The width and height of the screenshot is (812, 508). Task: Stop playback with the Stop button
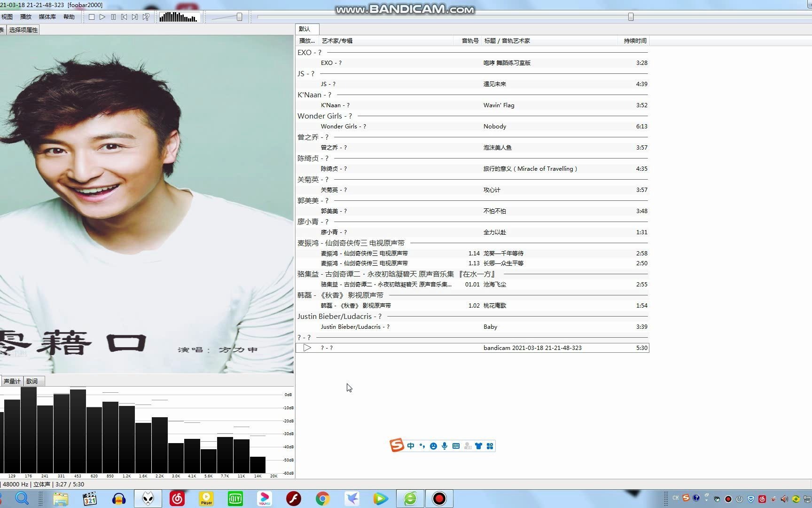point(92,17)
